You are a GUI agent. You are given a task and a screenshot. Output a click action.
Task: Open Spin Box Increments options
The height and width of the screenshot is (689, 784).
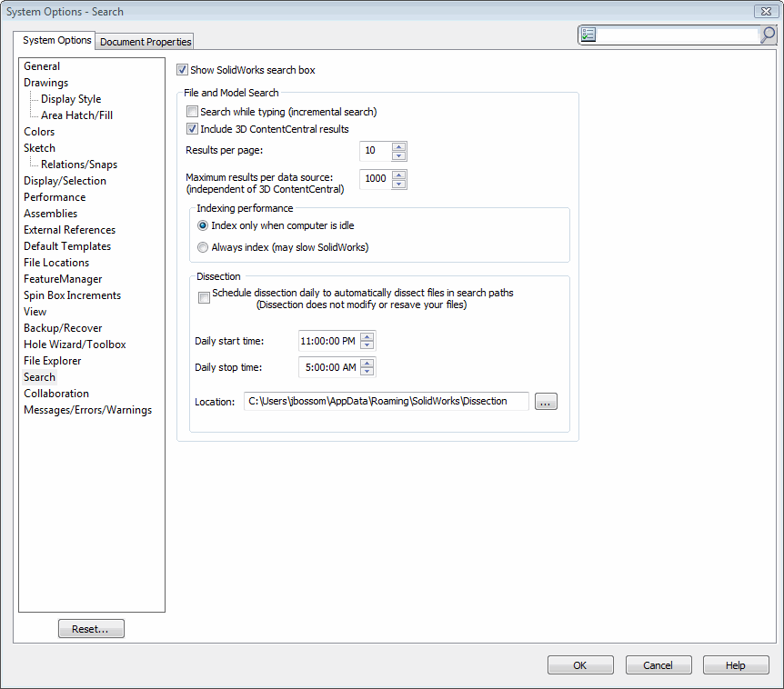pos(73,295)
